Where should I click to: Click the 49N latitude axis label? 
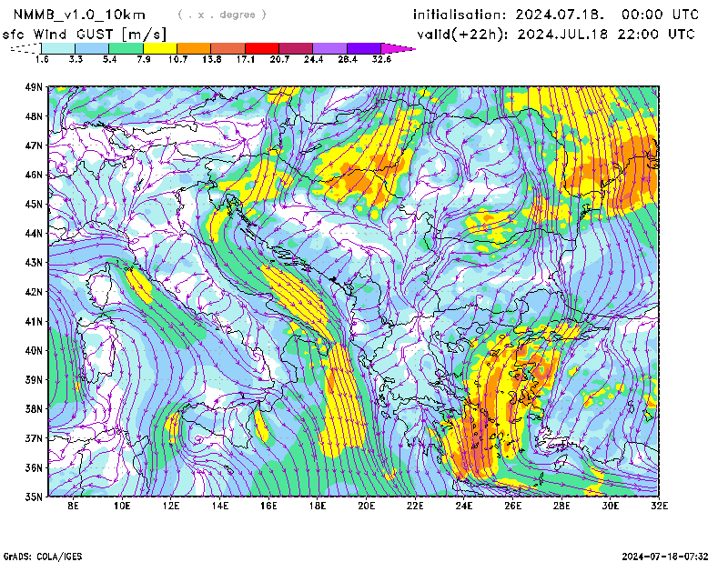coord(35,87)
